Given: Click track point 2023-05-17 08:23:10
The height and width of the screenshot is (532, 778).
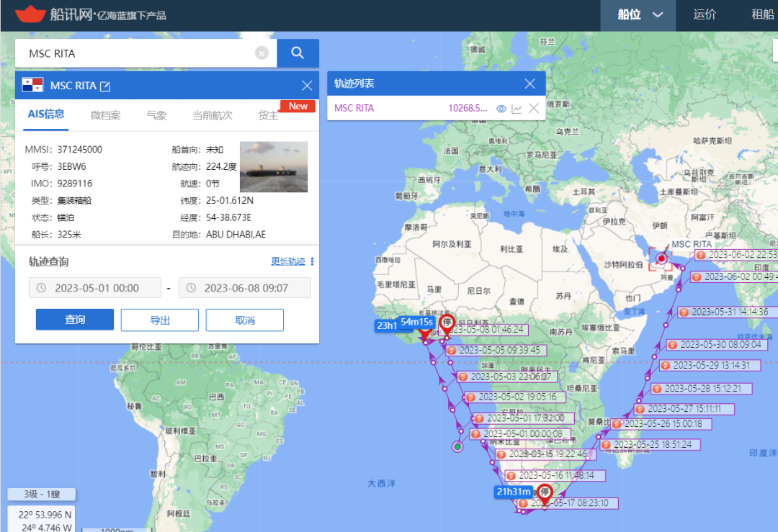Looking at the screenshot, I should point(568,503).
